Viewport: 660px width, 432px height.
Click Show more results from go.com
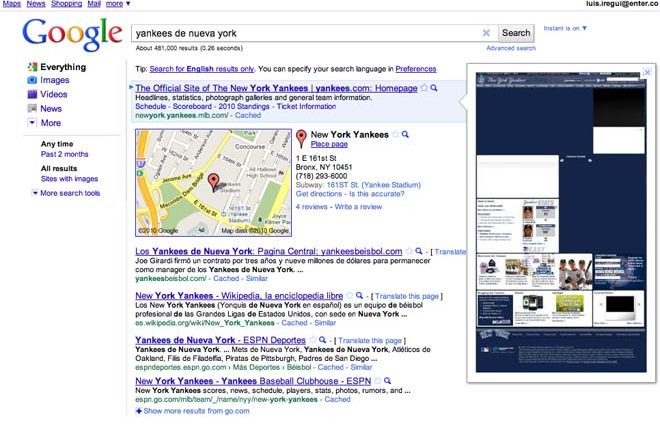tap(196, 411)
